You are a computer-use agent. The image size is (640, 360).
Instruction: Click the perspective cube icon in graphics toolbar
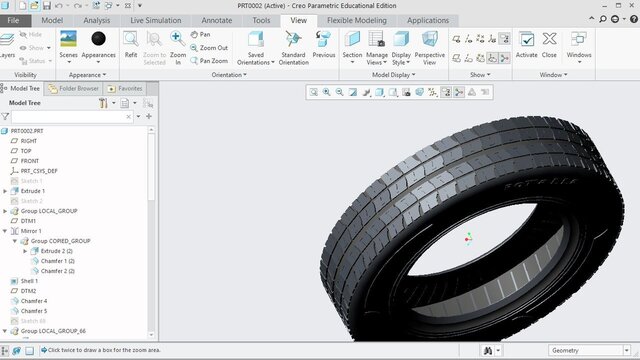pos(419,92)
